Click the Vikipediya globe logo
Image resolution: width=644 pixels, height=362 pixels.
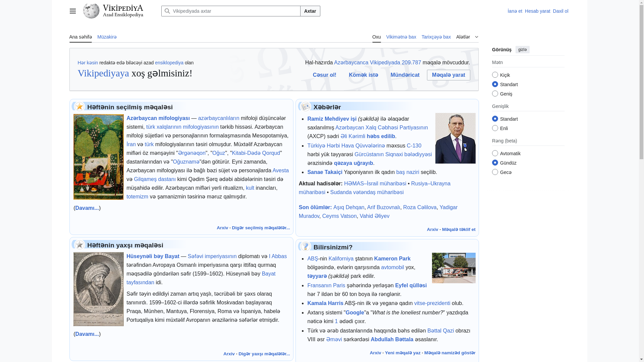(x=91, y=11)
